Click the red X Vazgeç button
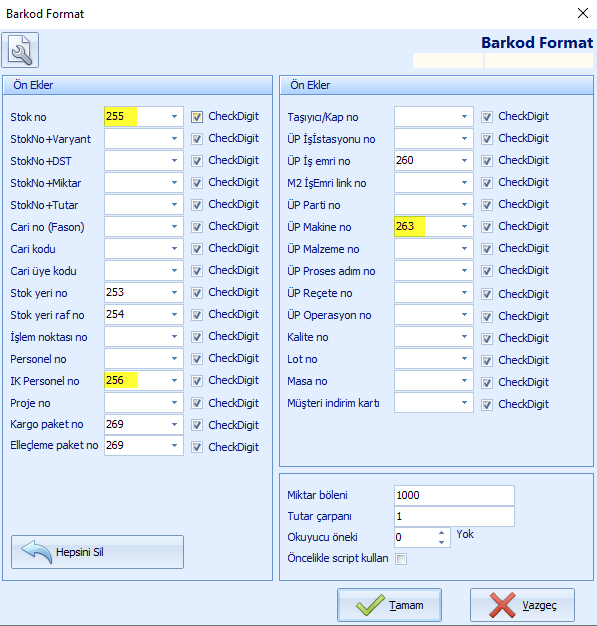 [x=522, y=604]
